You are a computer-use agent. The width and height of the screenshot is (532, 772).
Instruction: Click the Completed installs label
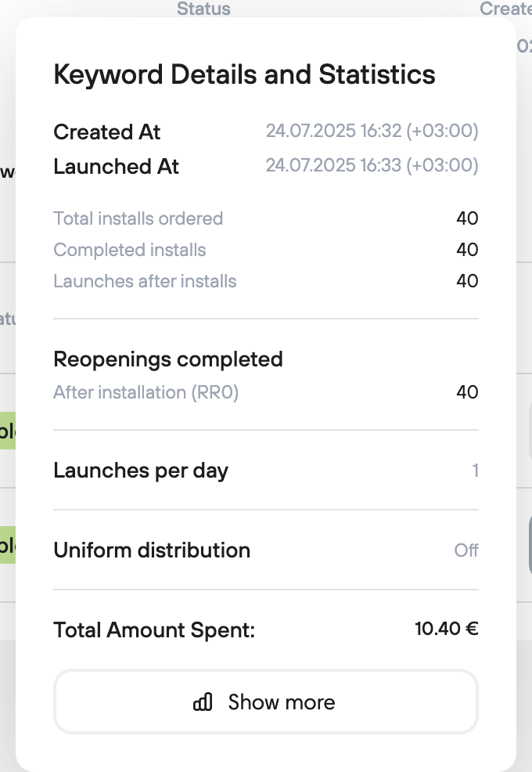tap(129, 250)
